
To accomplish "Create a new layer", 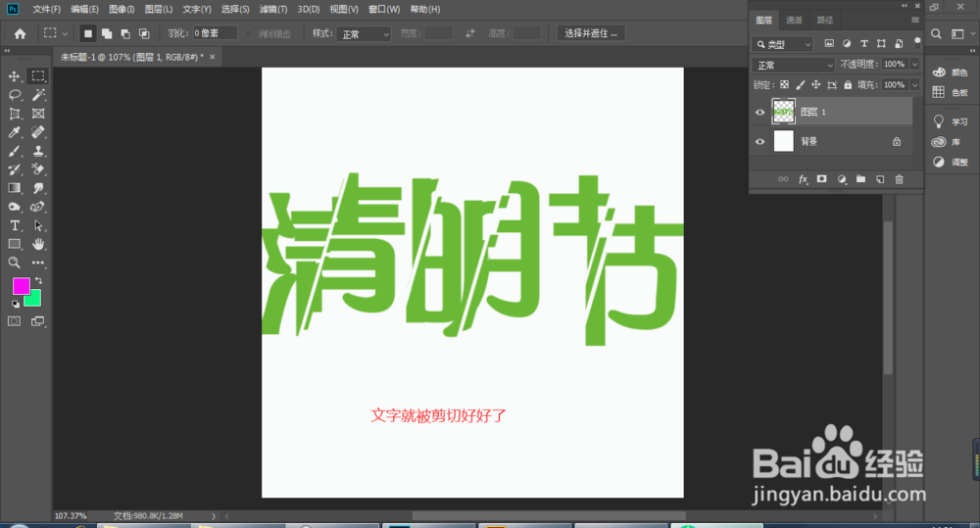I will coord(880,179).
